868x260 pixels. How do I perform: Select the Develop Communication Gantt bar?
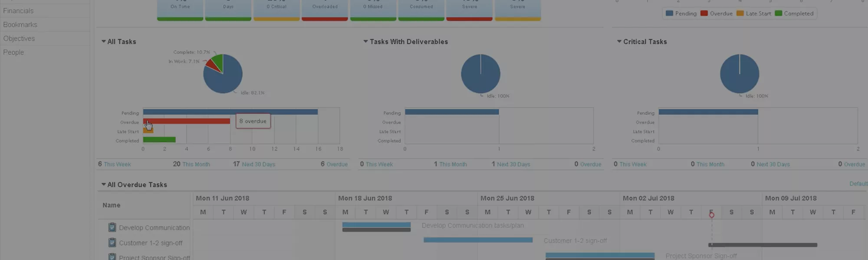[x=376, y=225]
